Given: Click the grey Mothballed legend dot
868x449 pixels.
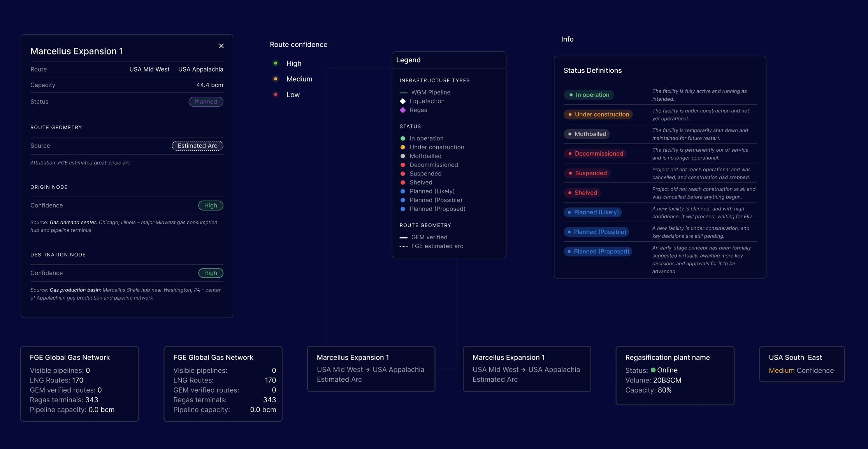Looking at the screenshot, I should point(403,156).
